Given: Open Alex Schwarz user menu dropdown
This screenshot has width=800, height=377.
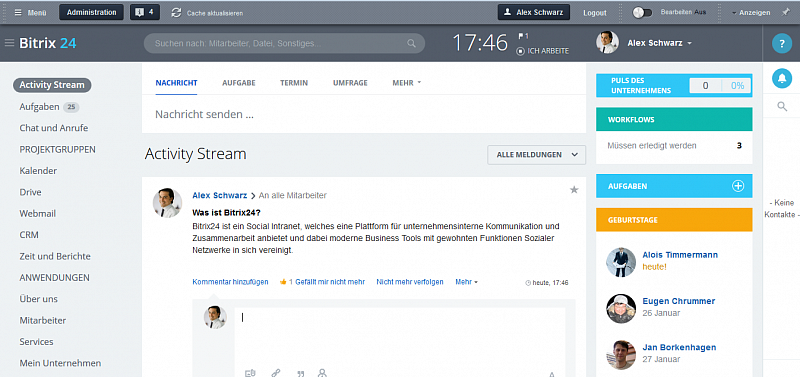Looking at the screenshot, I should coord(659,43).
